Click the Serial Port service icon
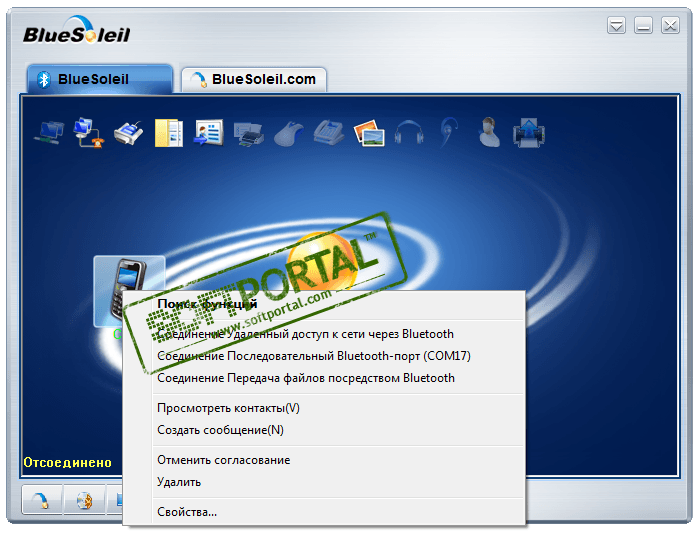Screen dimensions: 700x533 click(129, 133)
